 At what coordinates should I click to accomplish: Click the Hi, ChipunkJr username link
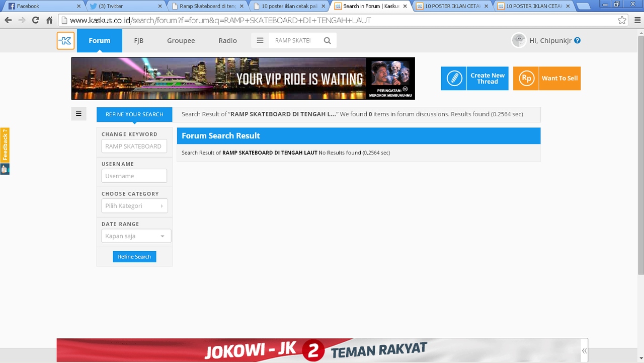pos(550,41)
